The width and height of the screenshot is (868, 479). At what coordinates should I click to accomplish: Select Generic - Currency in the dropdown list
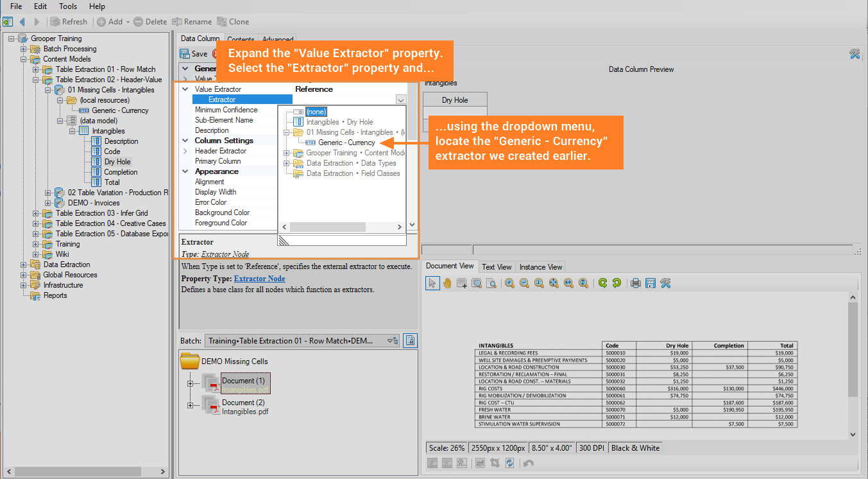point(346,143)
